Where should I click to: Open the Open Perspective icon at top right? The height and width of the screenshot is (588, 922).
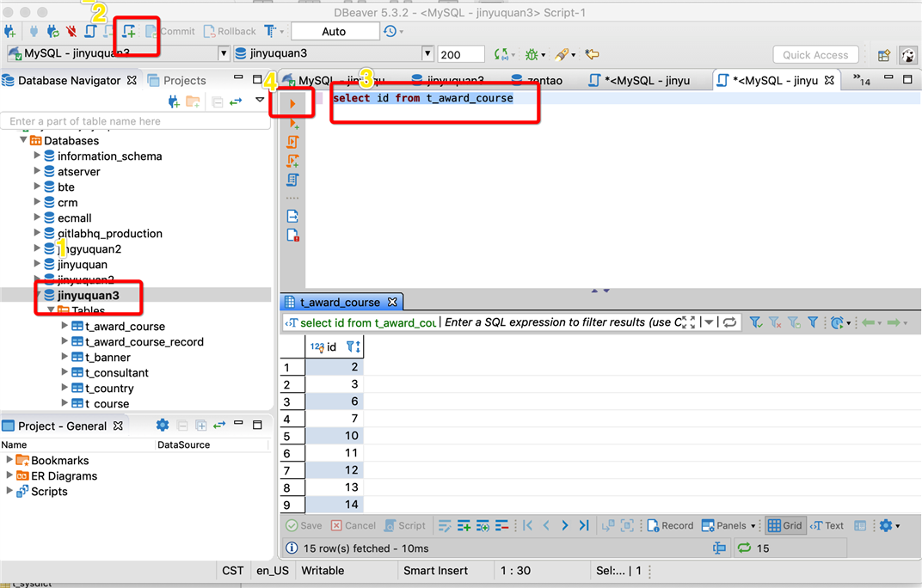[x=884, y=55]
